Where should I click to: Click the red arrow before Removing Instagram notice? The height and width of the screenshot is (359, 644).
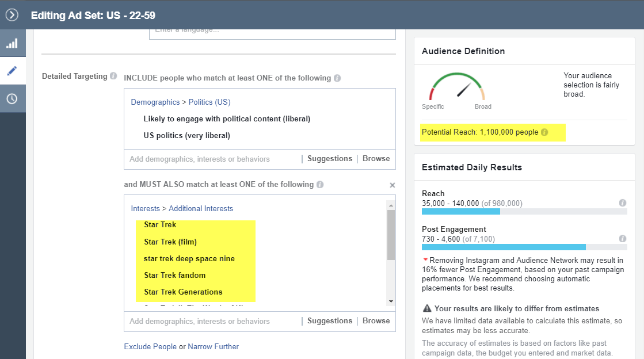pyautogui.click(x=425, y=259)
